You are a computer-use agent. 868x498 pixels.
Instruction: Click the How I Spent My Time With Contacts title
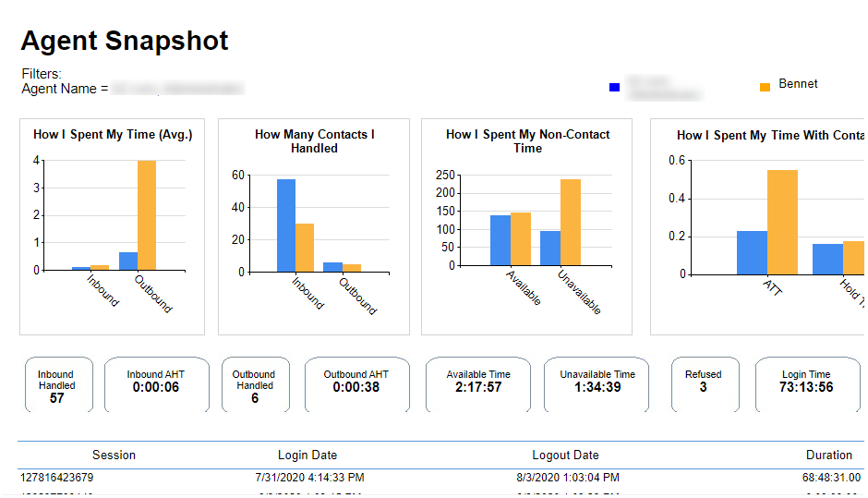(x=770, y=135)
